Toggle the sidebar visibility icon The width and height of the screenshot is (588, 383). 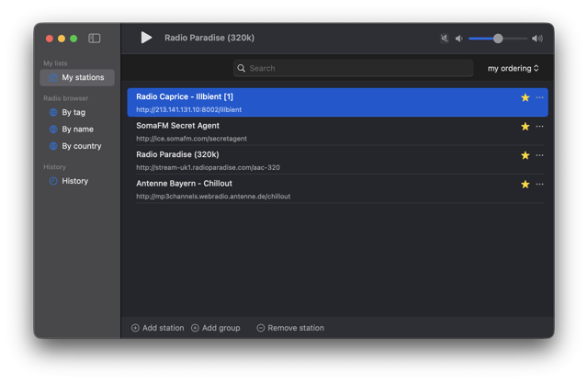94,39
